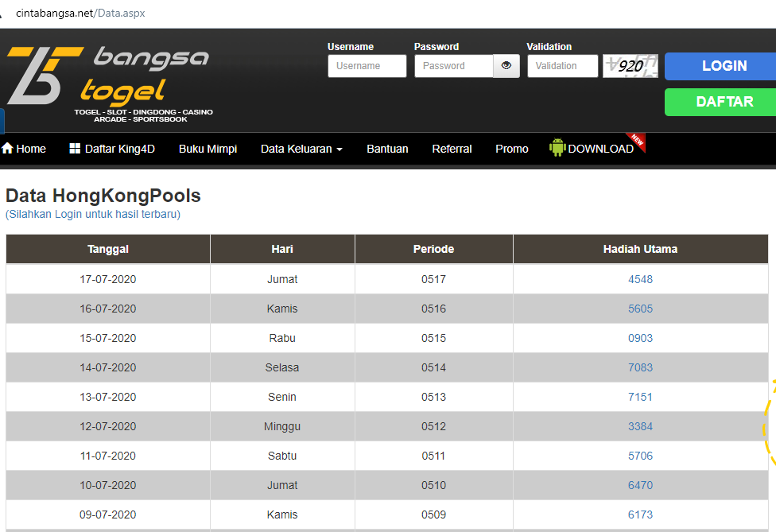Select date cell 17-07-2020

[x=108, y=279]
